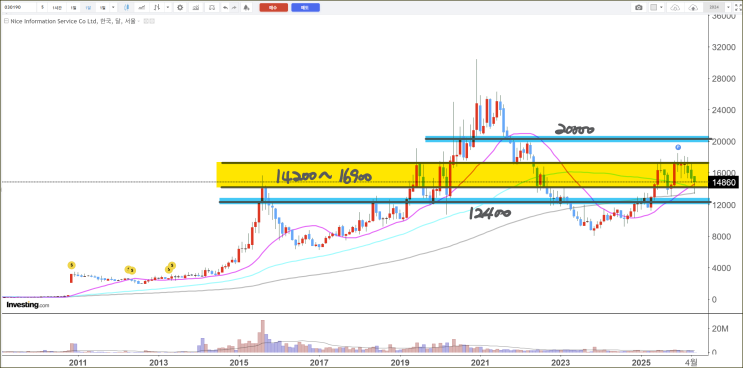Undo last chart action arrow
Viewport: 743px width, 368px height.
point(225,8)
